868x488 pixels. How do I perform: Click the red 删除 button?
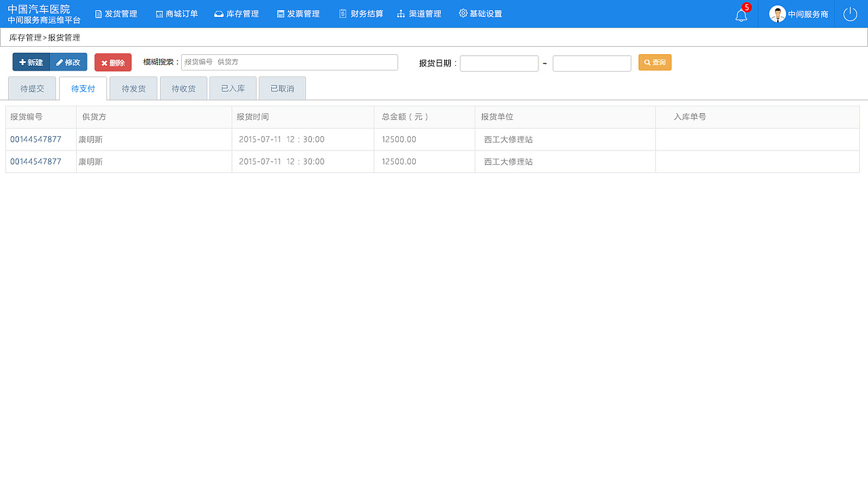(113, 62)
